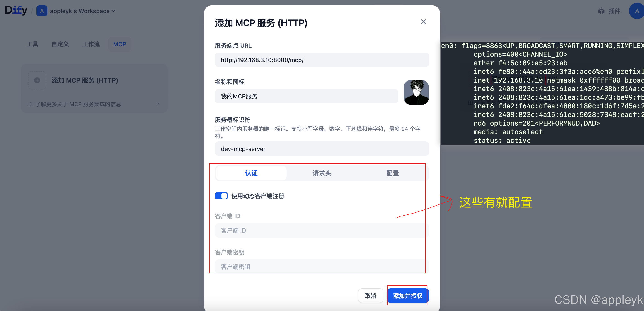The width and height of the screenshot is (644, 311).
Task: Click the plus icon to add MCP service
Action: click(37, 80)
